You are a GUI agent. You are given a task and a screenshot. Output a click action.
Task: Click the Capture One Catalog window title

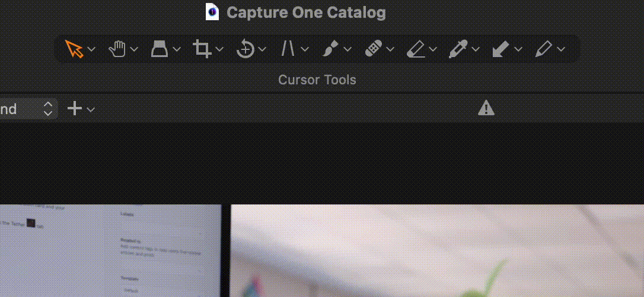tap(306, 12)
